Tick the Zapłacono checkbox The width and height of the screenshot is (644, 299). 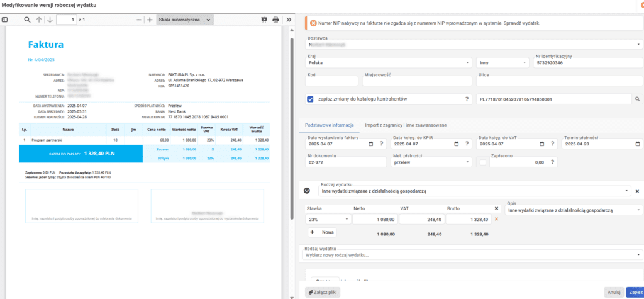483,162
